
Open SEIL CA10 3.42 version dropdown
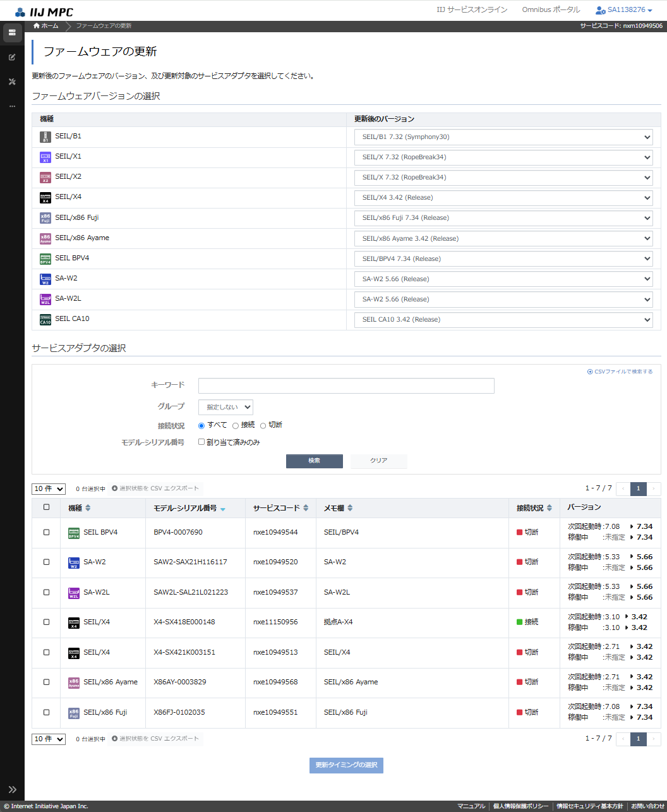(x=503, y=320)
